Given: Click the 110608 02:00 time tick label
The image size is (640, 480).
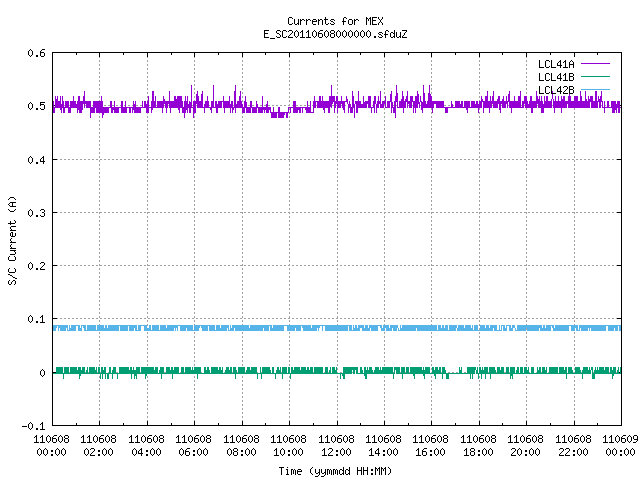Looking at the screenshot, I should [x=98, y=445].
